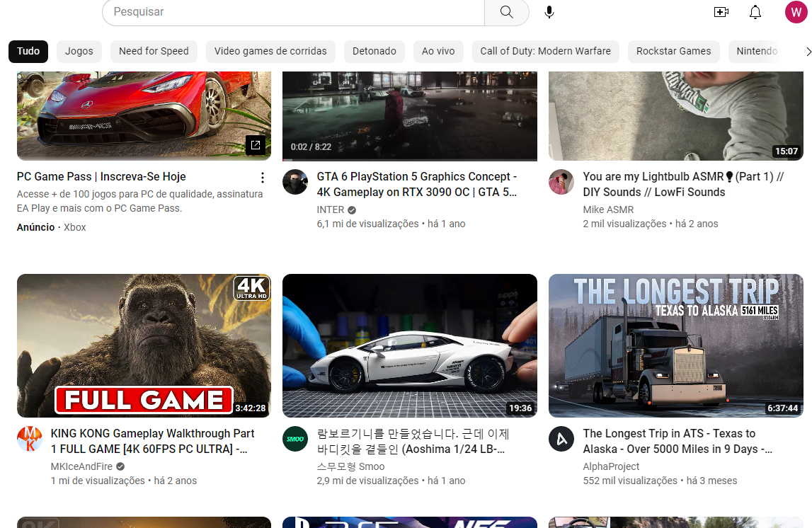Open the account avatar menu
The height and width of the screenshot is (528, 812).
coord(796,12)
